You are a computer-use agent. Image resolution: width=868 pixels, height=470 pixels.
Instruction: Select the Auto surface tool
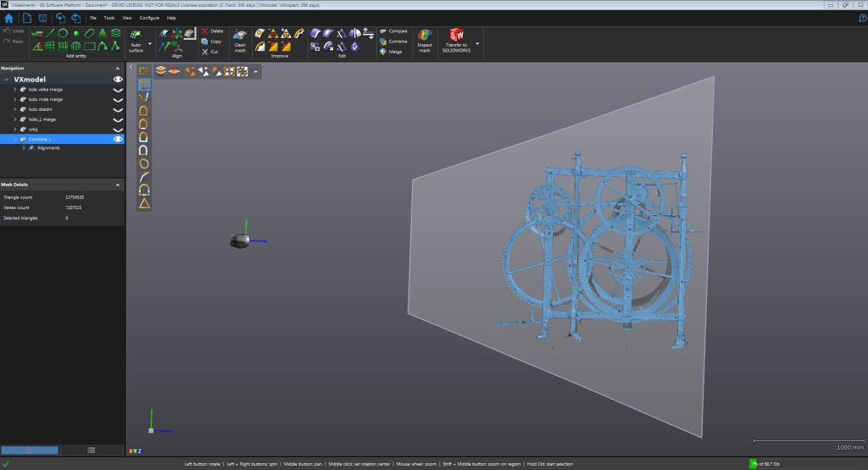[x=136, y=41]
